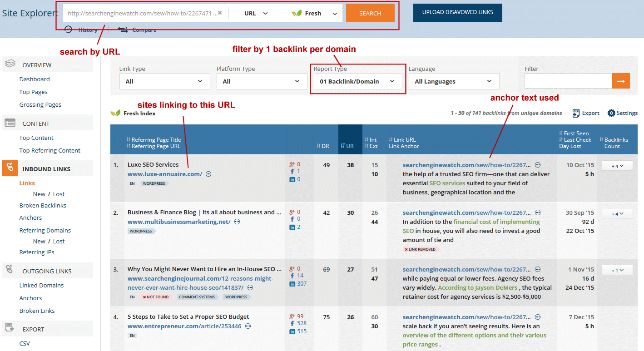Screen dimensions: 644x351
Task: Open Grossing Pages in the sidebar
Action: click(x=40, y=104)
